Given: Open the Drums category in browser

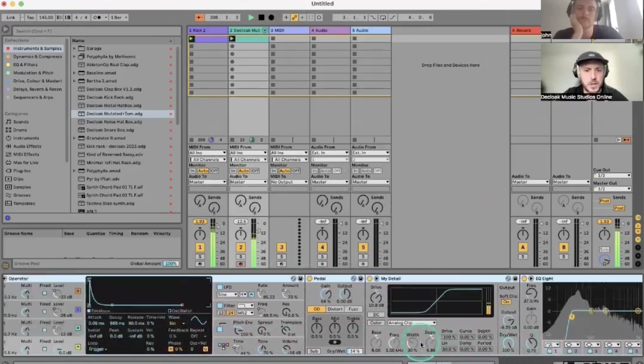Looking at the screenshot, I should click(20, 130).
